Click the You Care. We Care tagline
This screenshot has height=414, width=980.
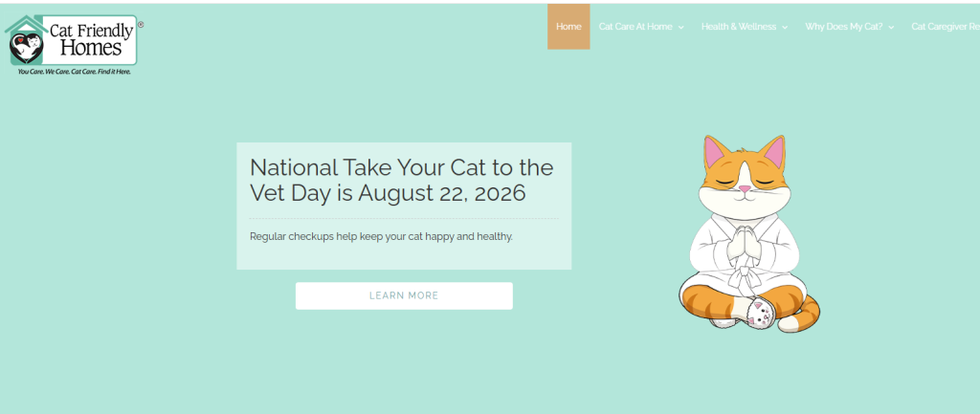(x=75, y=72)
